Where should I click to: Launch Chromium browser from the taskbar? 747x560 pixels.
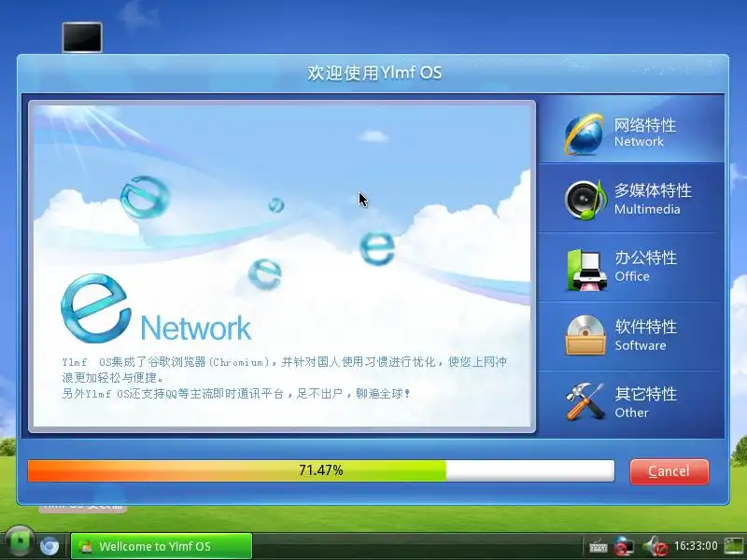click(49, 546)
